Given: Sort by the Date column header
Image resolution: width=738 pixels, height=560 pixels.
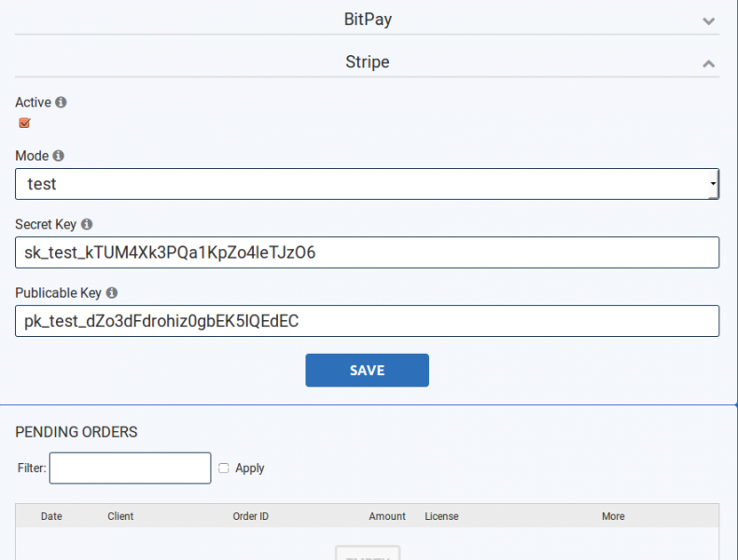Looking at the screenshot, I should [51, 516].
